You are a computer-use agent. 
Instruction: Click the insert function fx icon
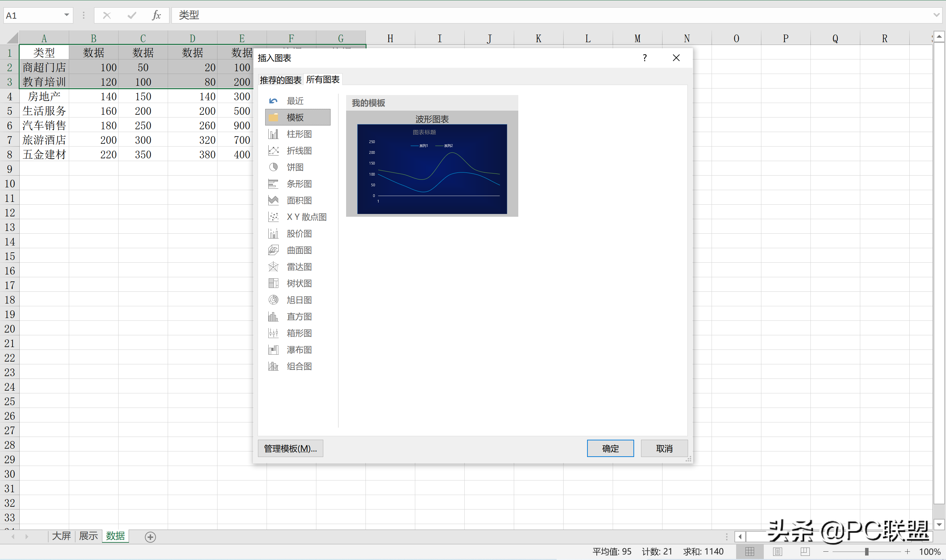coord(156,16)
